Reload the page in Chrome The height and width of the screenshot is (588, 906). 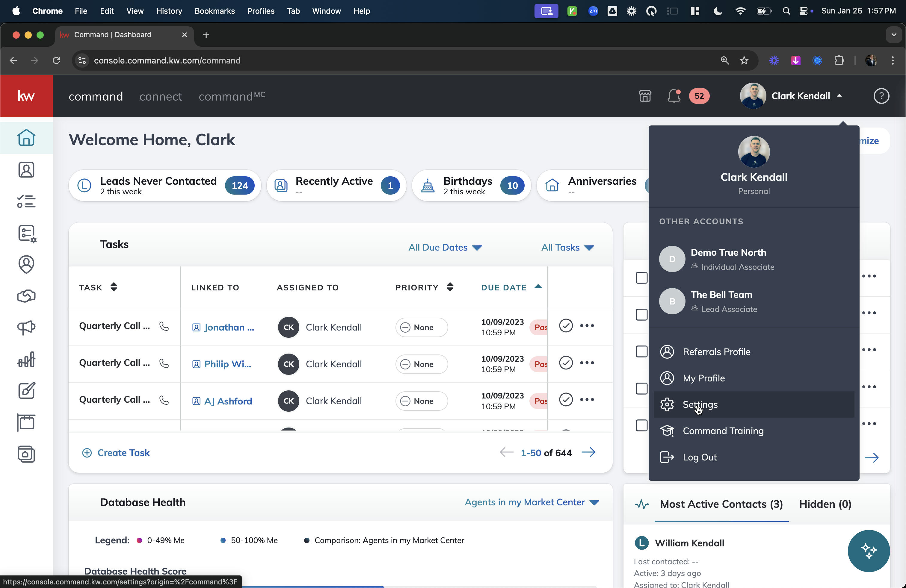(56, 60)
